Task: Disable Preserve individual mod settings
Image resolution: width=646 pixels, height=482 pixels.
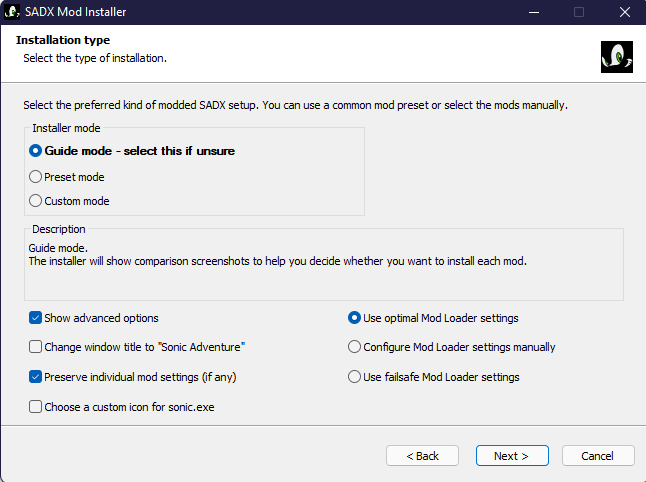Action: (x=36, y=377)
